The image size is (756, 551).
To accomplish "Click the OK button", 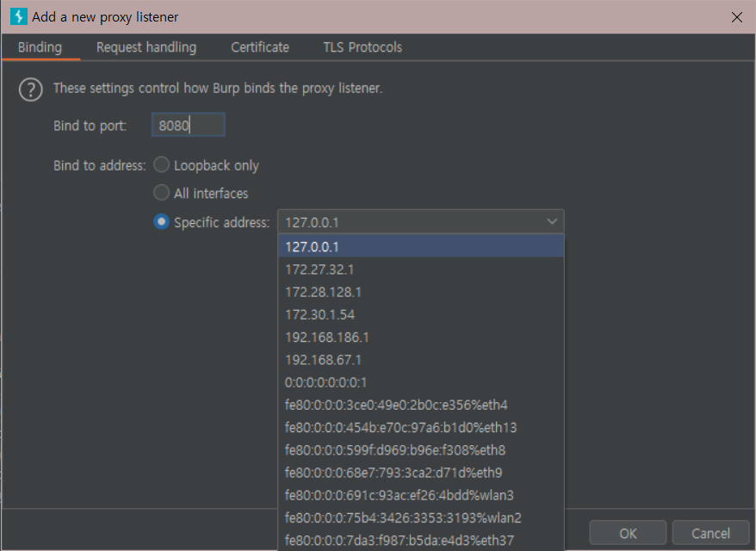I will 628,533.
